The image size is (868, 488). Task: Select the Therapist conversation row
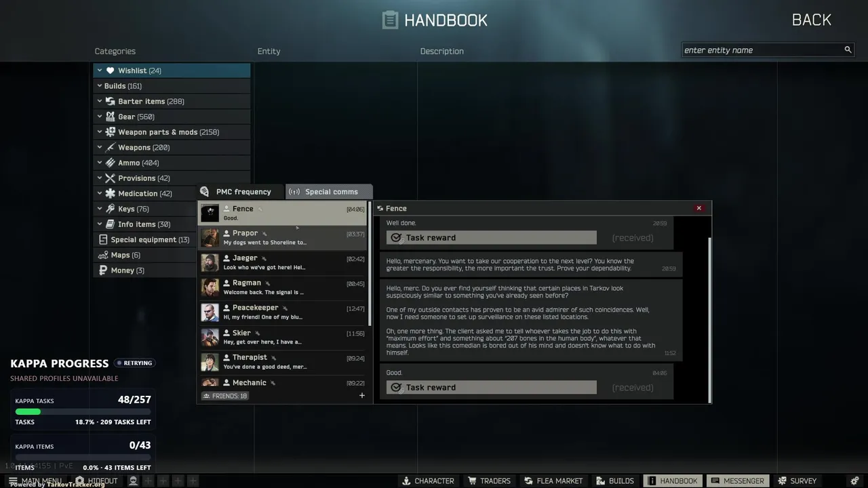pyautogui.click(x=283, y=363)
